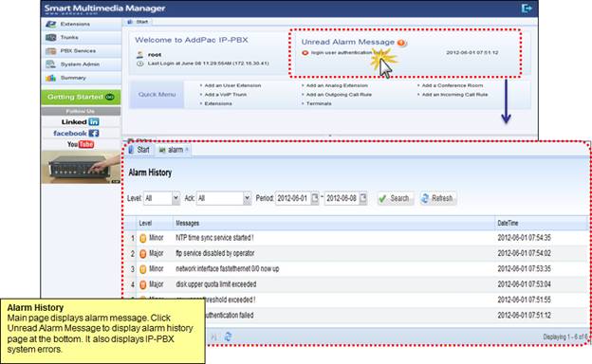Image resolution: width=592 pixels, height=364 pixels.
Task: Click the 2012-06-01 07:53:04 timestamp
Action: pos(524,284)
